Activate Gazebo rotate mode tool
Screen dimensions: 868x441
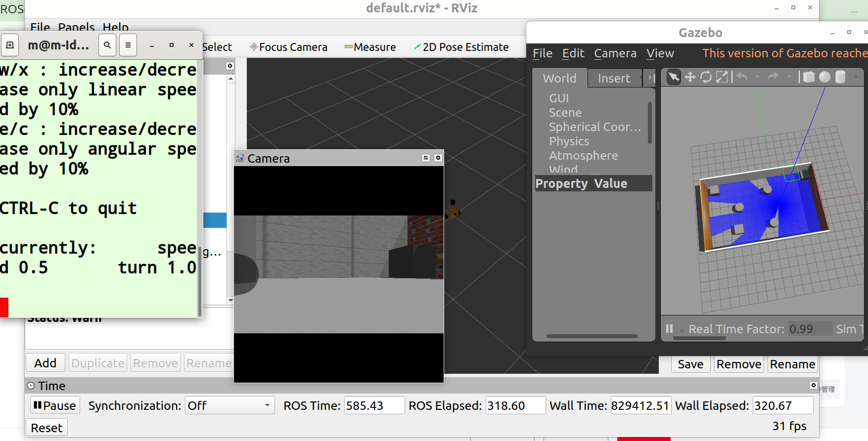[706, 77]
